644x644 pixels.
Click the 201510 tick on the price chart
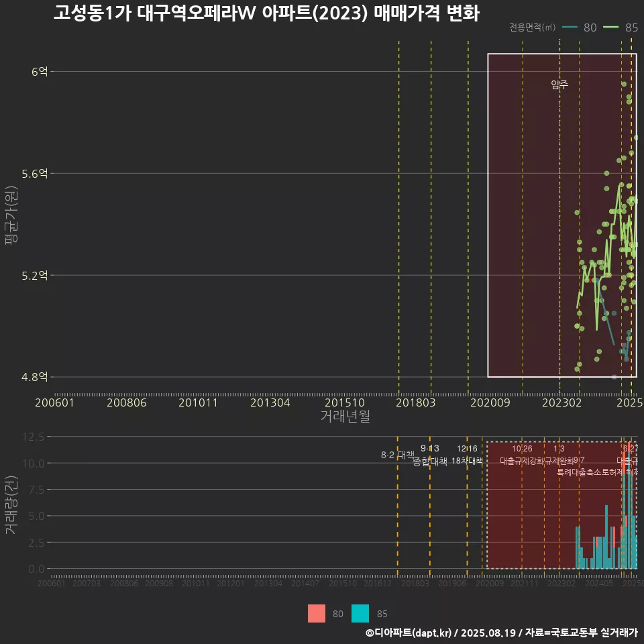click(345, 402)
